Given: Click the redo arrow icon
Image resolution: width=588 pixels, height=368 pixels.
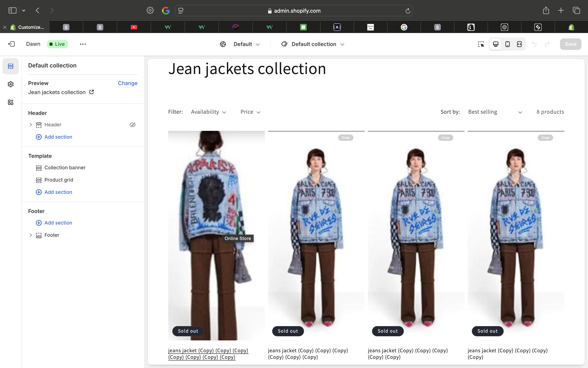Looking at the screenshot, I should coord(547,44).
